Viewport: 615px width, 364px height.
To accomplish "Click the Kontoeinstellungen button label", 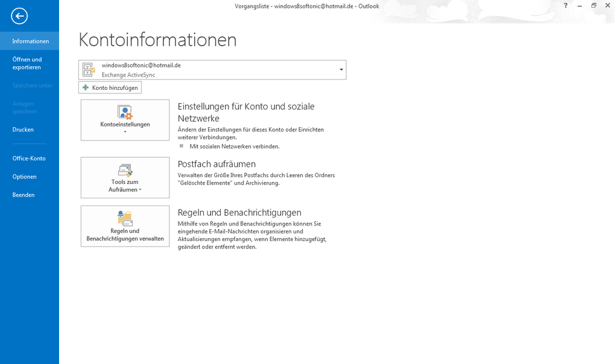I will [x=125, y=124].
